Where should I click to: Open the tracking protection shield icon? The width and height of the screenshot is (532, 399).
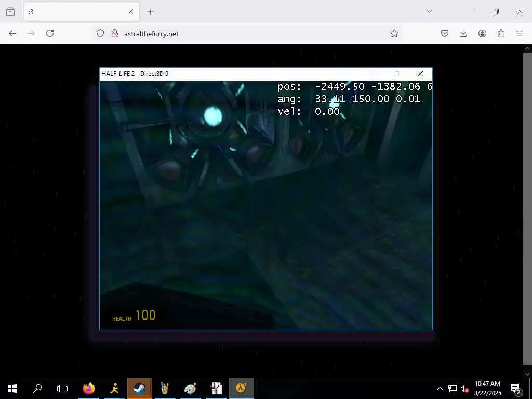tap(100, 33)
